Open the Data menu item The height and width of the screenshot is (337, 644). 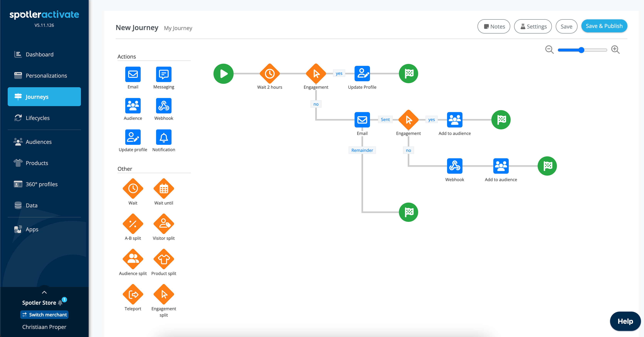coord(44,205)
